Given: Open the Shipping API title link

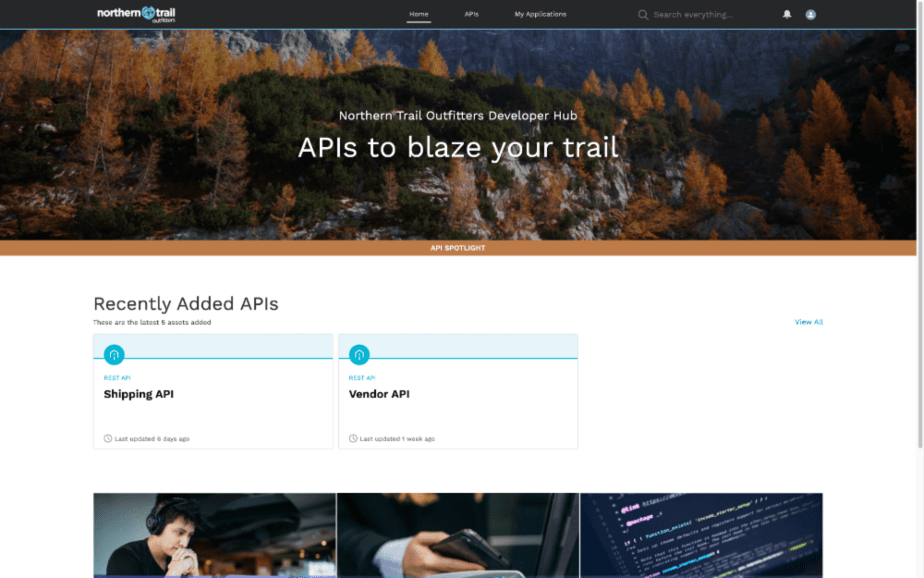Looking at the screenshot, I should pyautogui.click(x=139, y=394).
